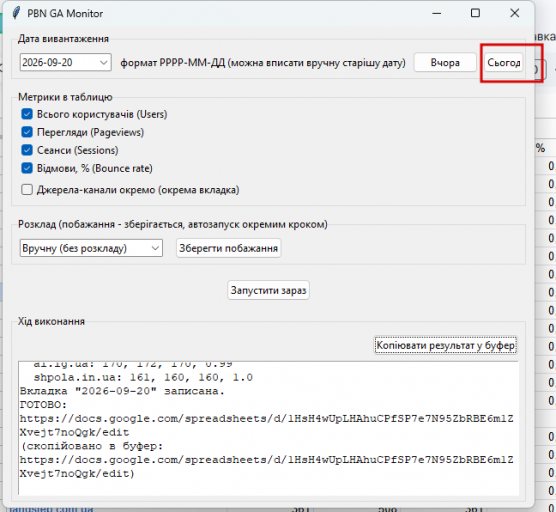556x512 pixels.
Task: Close the PBN GA Monitor window
Action: pos(515,13)
